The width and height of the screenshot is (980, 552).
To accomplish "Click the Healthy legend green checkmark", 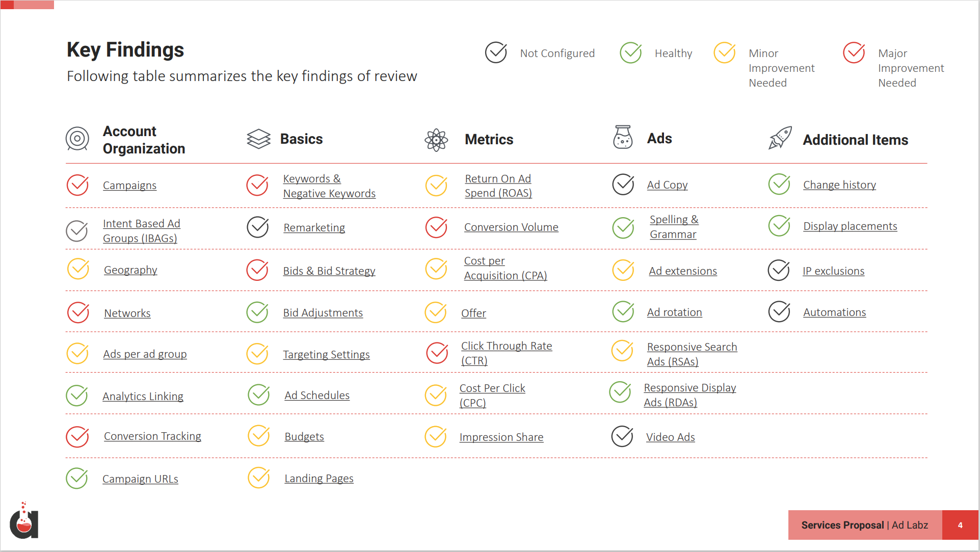I will pyautogui.click(x=631, y=52).
